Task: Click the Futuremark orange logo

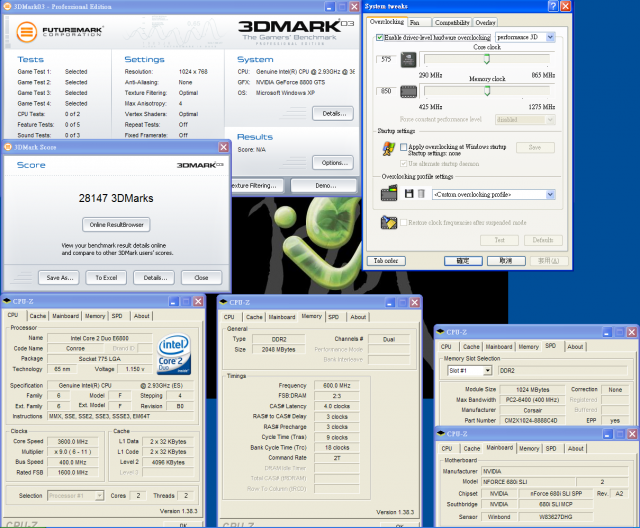Action: [27, 31]
